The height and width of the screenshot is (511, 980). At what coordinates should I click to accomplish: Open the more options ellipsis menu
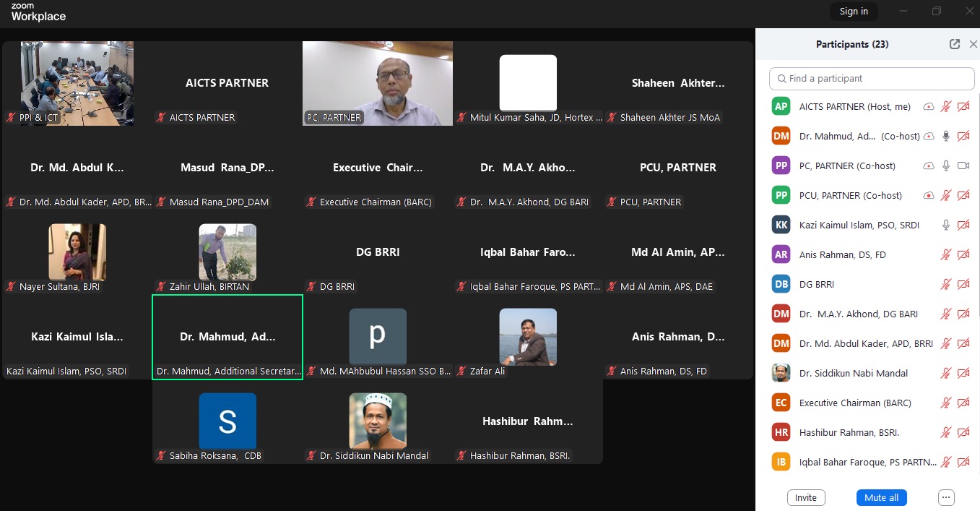(946, 497)
